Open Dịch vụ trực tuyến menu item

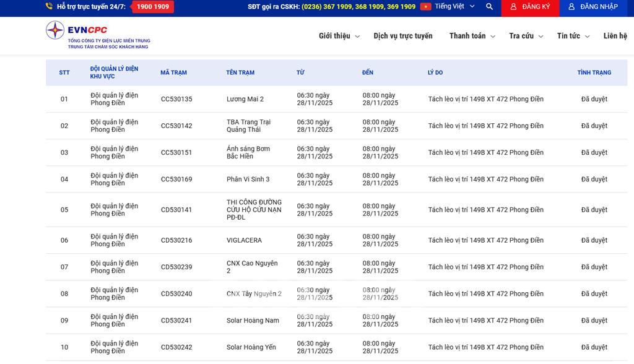click(403, 36)
